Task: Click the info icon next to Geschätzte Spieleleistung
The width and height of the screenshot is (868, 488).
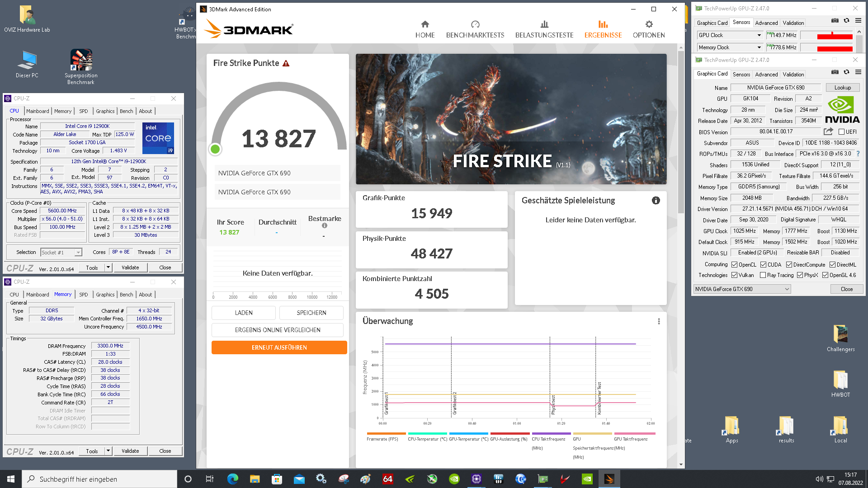Action: click(x=656, y=201)
